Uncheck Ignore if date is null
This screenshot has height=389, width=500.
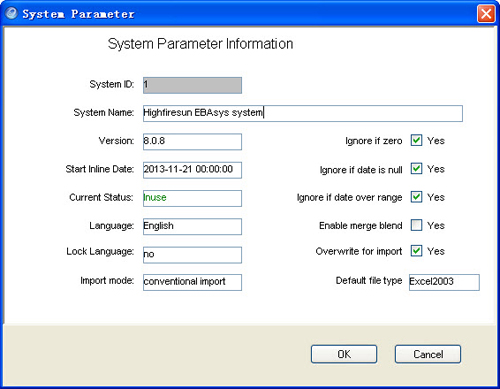pyautogui.click(x=416, y=169)
